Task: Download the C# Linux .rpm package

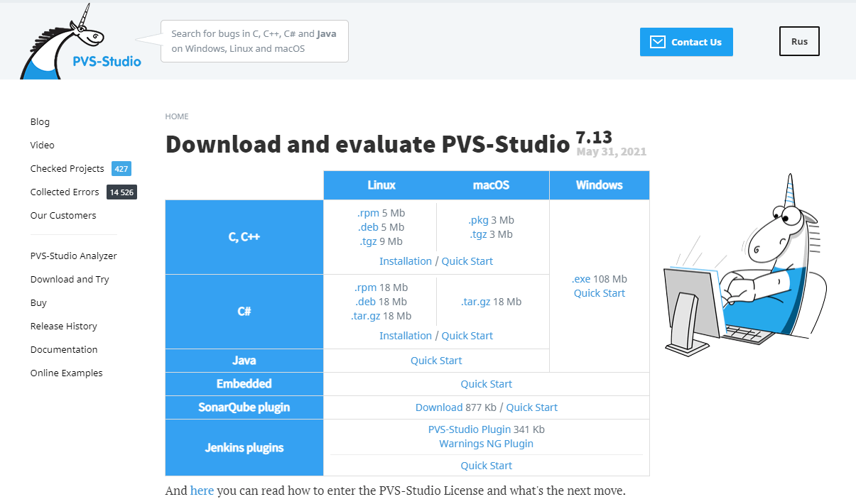Action: pyautogui.click(x=366, y=287)
